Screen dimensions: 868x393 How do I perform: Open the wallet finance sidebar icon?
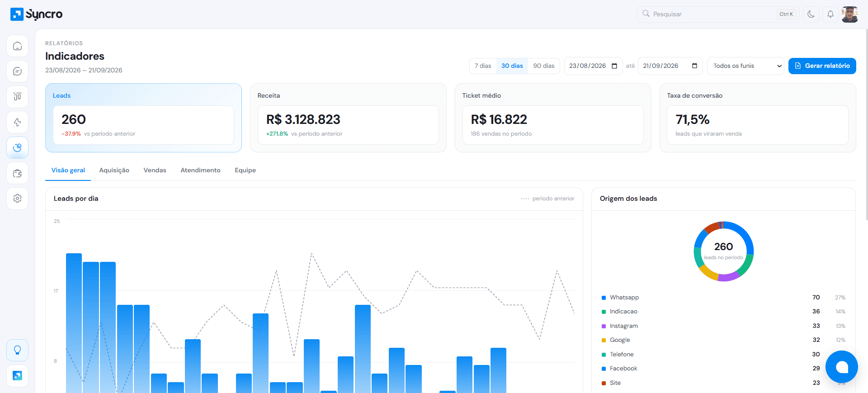click(x=18, y=173)
